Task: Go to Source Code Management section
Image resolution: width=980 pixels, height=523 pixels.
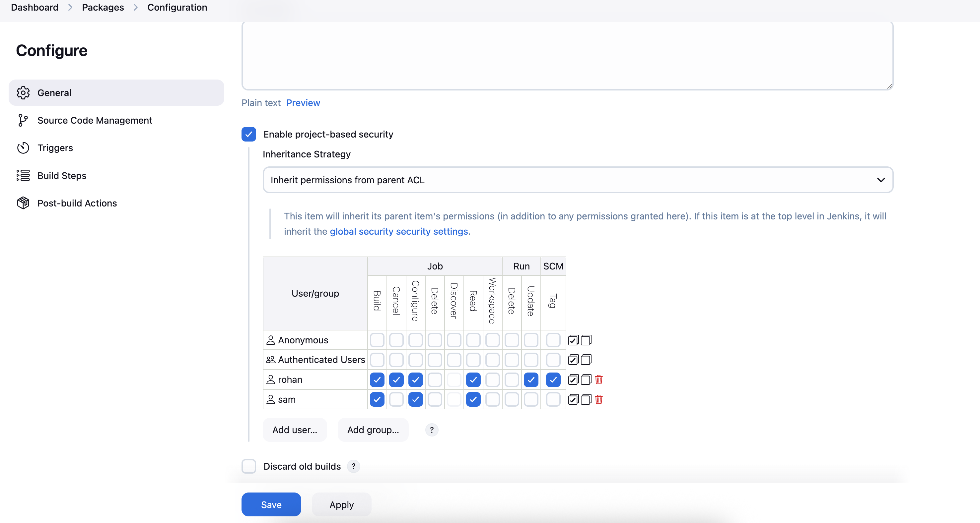Action: (x=94, y=121)
